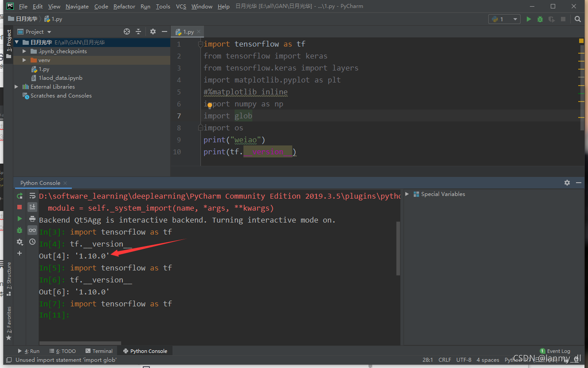Open the Tools menu
Screen dimensions: 588x368
click(x=163, y=6)
